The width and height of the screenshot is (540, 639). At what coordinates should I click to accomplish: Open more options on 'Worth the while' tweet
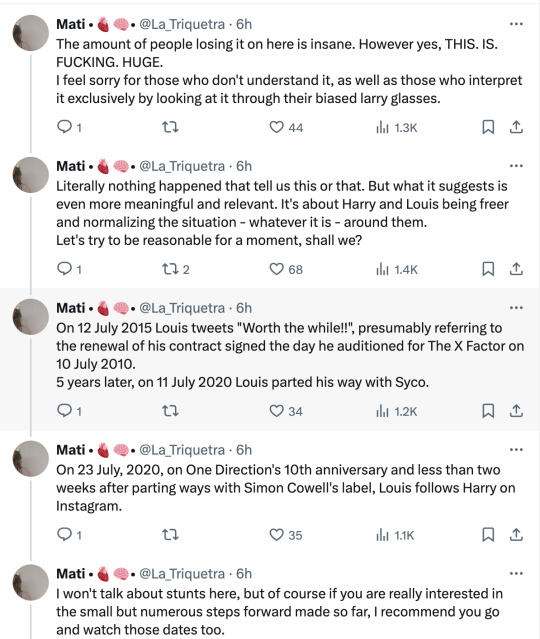click(516, 308)
